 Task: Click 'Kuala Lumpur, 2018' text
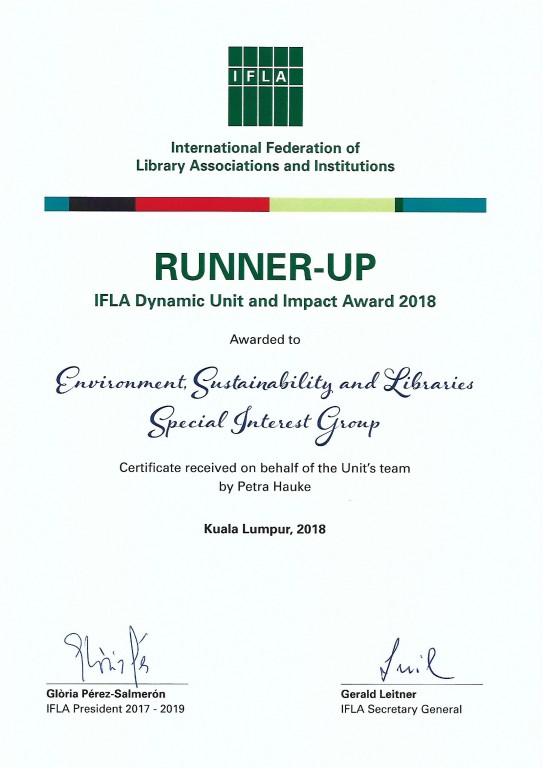click(265, 529)
